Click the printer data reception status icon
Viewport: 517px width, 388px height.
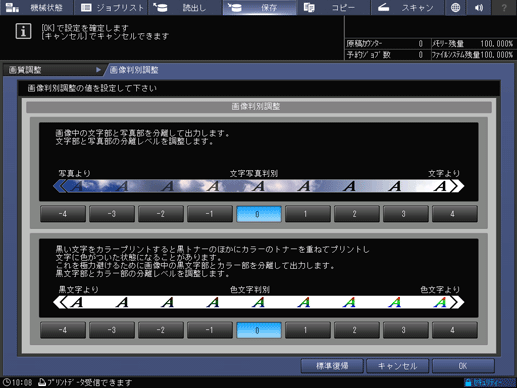pos(42,382)
